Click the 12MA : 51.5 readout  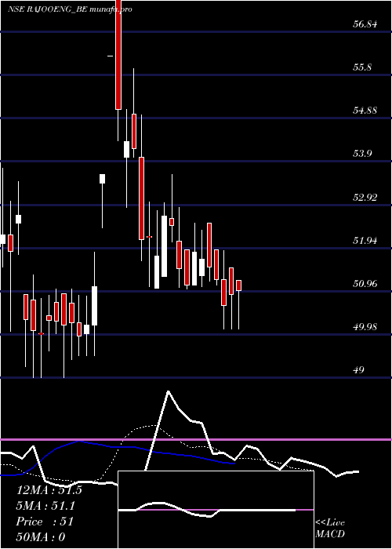tap(49, 490)
